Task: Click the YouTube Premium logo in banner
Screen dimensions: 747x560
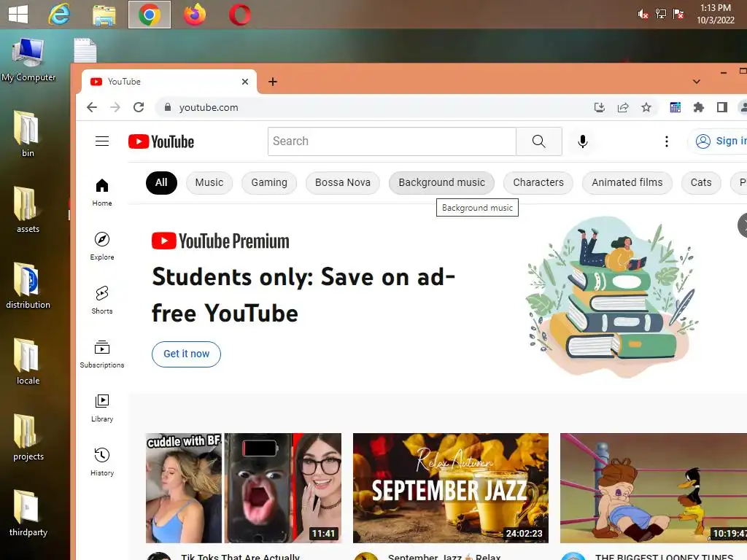Action: click(220, 241)
